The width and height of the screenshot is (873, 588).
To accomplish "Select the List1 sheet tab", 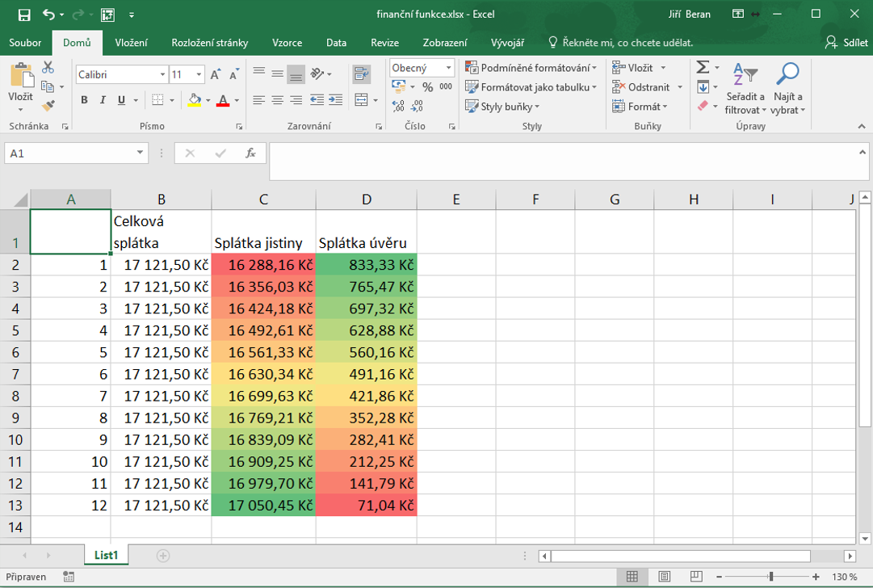I will tap(106, 555).
